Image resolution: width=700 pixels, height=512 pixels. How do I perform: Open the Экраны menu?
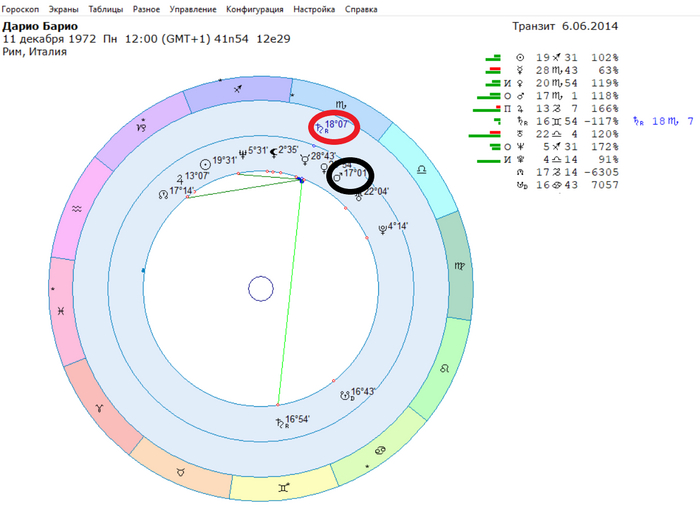tap(63, 9)
